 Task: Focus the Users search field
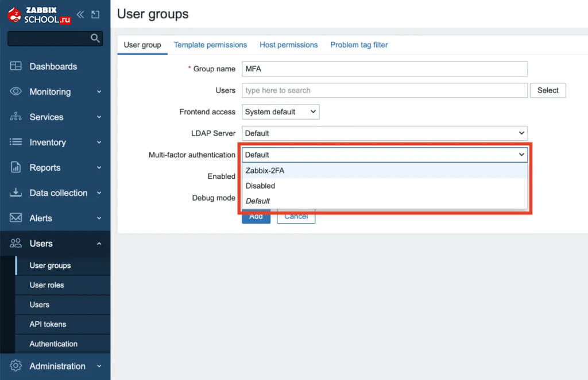coord(385,90)
